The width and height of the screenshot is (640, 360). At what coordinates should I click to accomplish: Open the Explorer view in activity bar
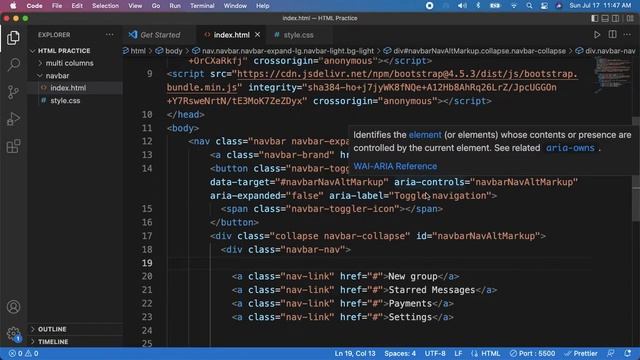click(13, 38)
